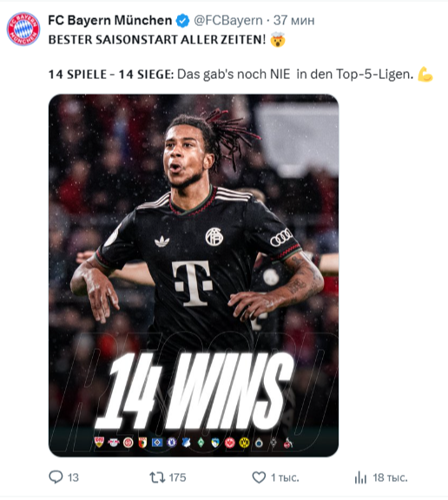
Task: Click the flexed biceps emoji
Action: point(425,75)
